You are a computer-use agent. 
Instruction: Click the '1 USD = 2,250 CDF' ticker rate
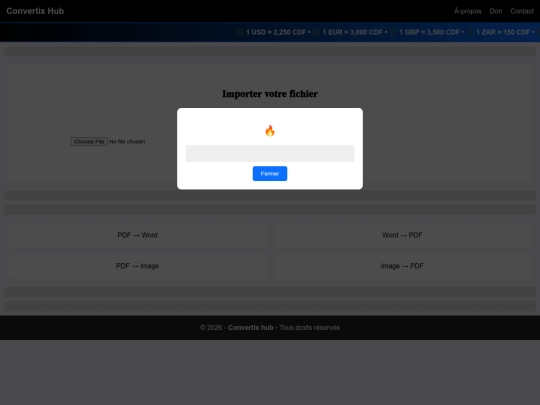[276, 32]
